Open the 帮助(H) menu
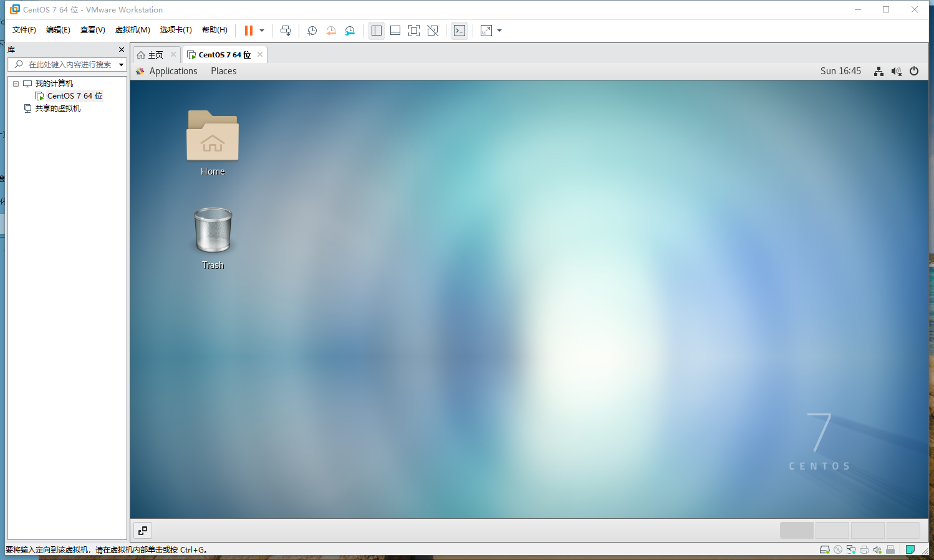Screen dimensions: 934x560 click(214, 30)
